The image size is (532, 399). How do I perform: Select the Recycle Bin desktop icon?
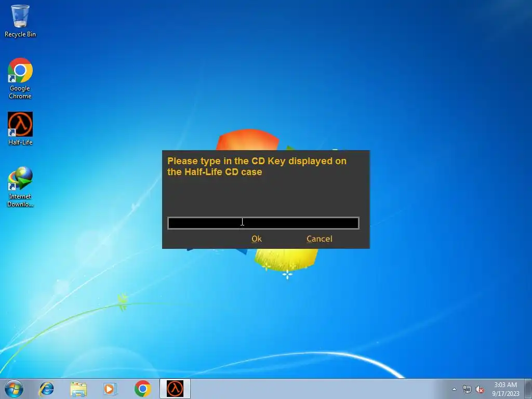pos(20,21)
